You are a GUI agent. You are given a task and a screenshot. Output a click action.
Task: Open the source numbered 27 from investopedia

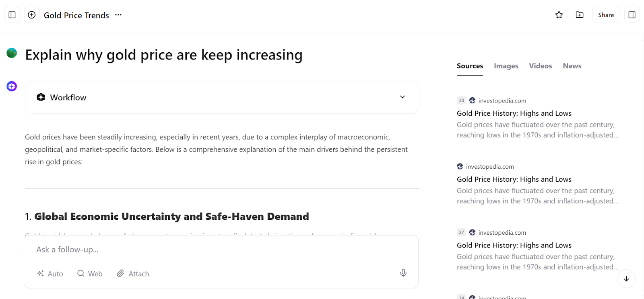(514, 245)
